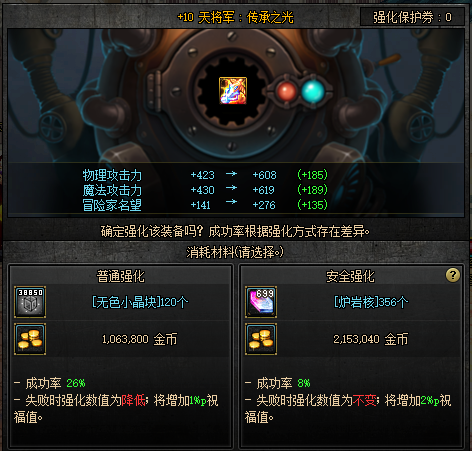Screen dimensions: 472x451
Task: Open the yellow question mark help icon
Action: 453,275
